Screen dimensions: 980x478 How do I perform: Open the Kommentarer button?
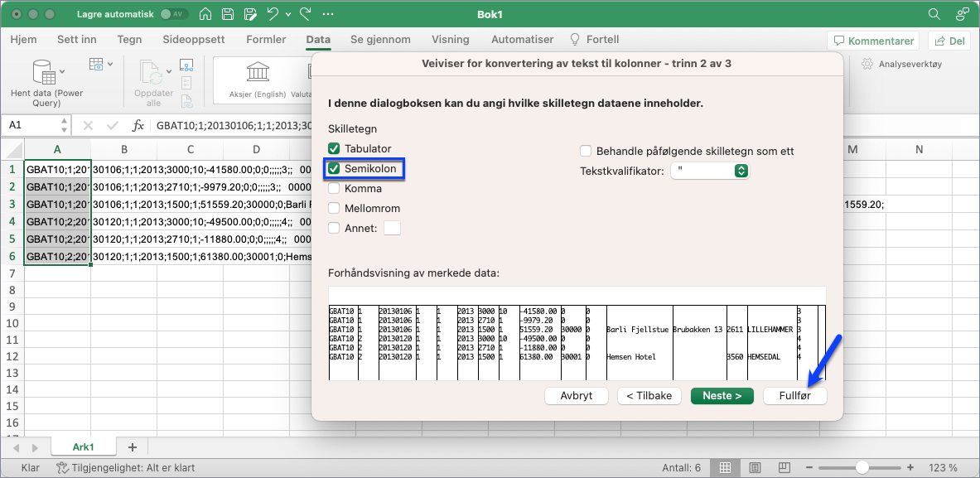(x=873, y=41)
